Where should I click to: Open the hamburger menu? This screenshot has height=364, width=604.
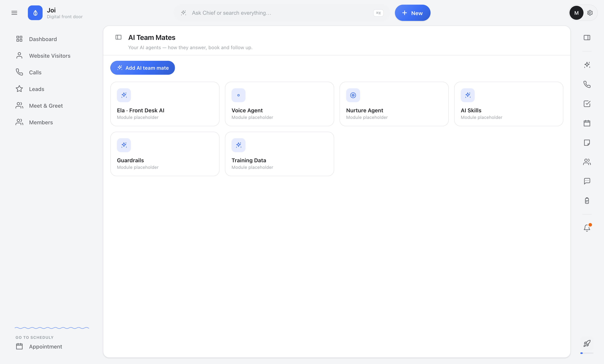tap(14, 13)
